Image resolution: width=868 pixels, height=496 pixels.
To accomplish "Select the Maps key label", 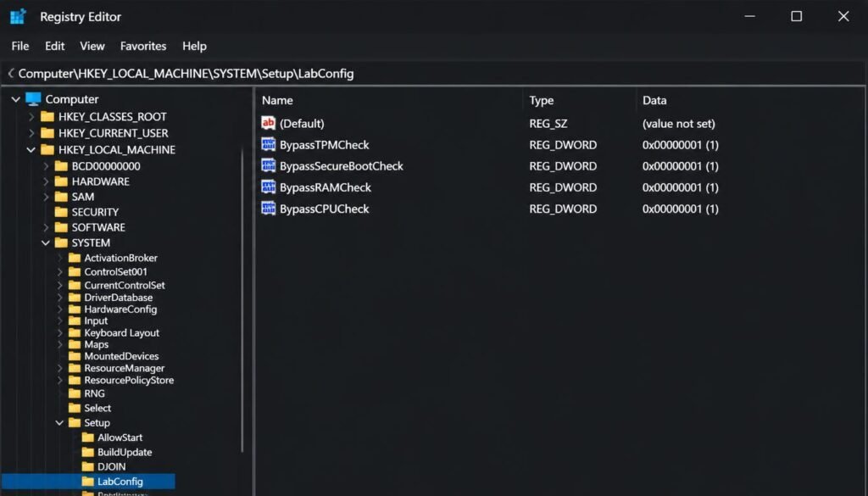I will pos(97,344).
